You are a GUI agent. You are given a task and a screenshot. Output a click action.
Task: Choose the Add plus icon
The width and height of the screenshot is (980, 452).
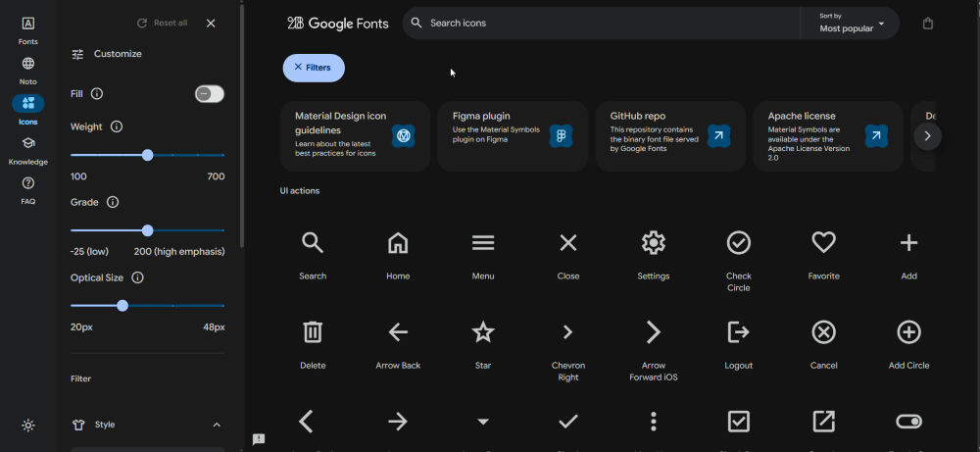click(908, 242)
